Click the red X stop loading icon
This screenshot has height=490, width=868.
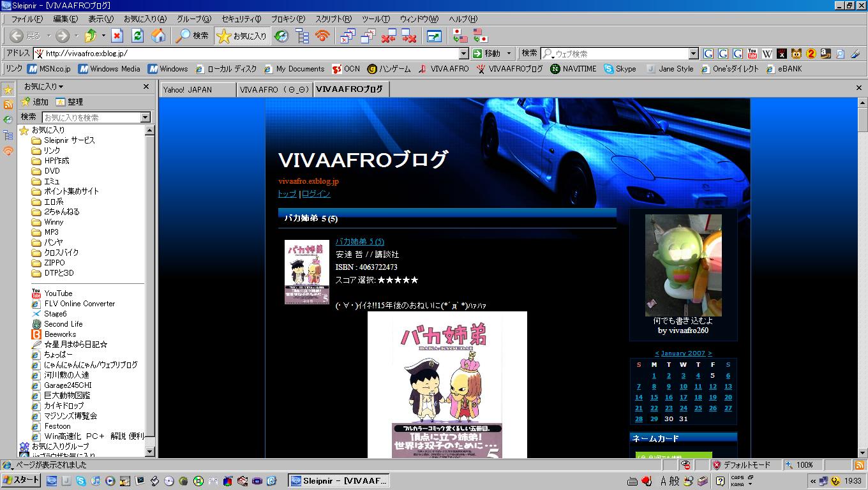(x=117, y=36)
